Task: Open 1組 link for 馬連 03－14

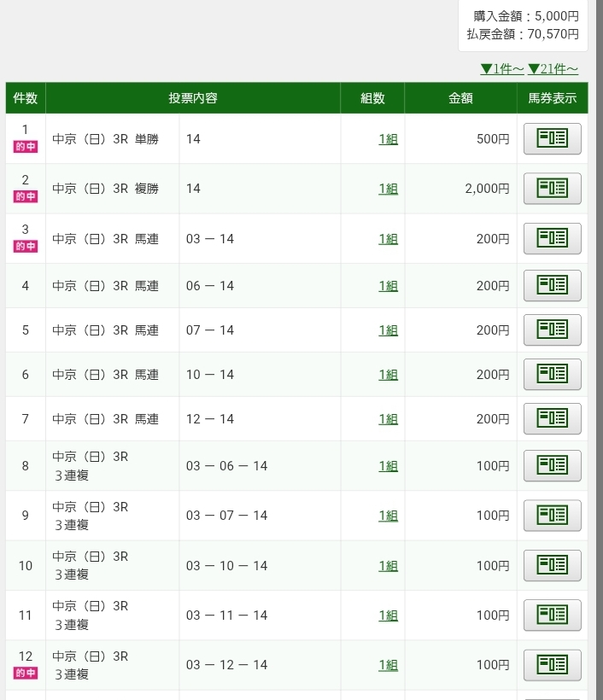Action: (388, 239)
